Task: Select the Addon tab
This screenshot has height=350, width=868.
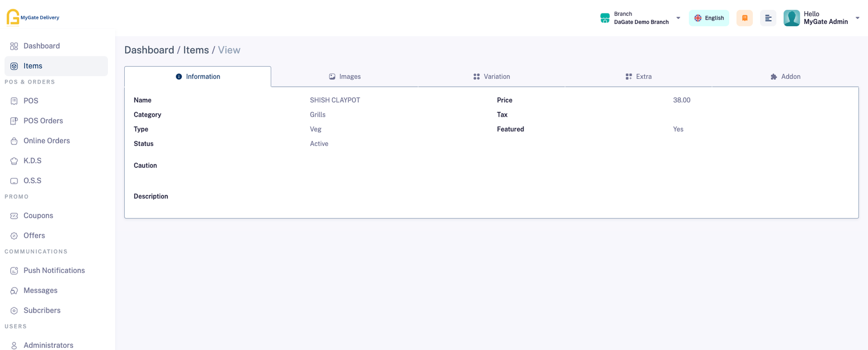Action: click(785, 77)
